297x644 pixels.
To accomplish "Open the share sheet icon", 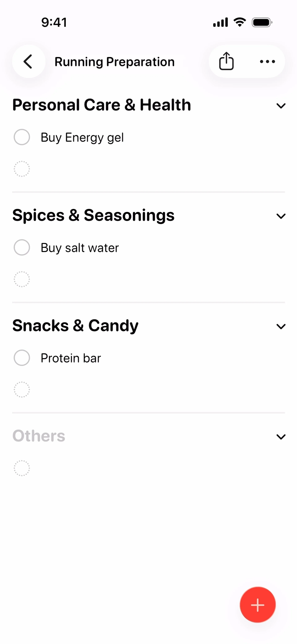I will coord(226,61).
